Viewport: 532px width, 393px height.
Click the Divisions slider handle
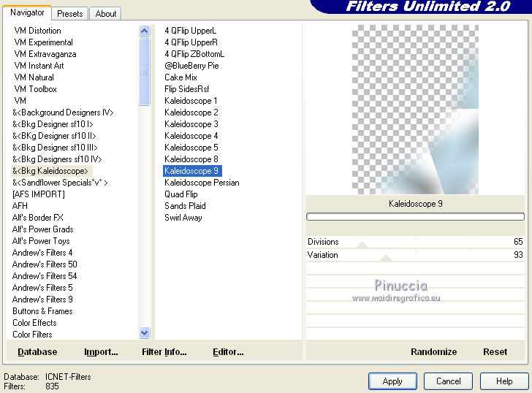[362, 245]
